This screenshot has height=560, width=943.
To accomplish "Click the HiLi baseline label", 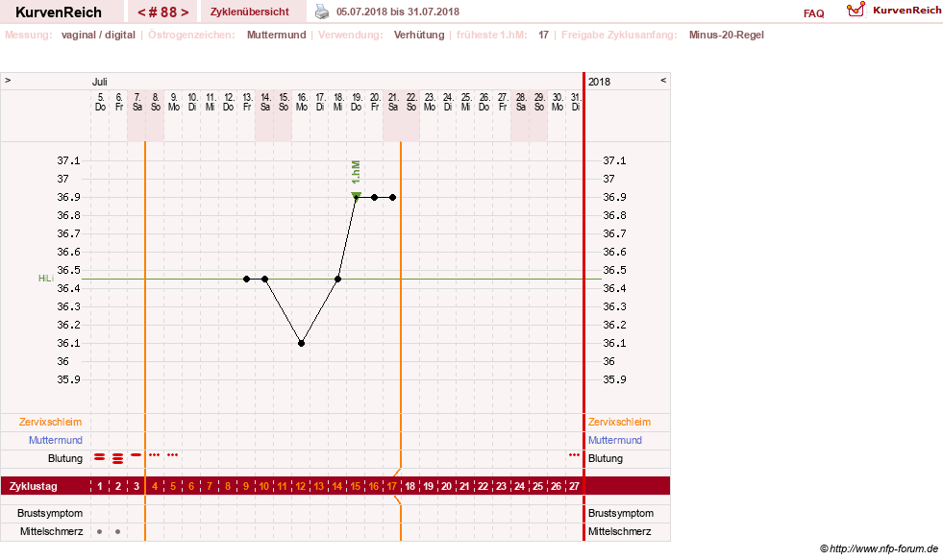I will 46,279.
